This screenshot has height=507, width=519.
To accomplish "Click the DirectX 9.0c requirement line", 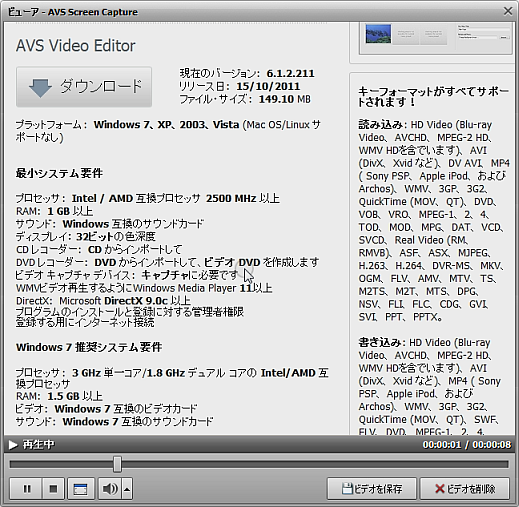I will click(x=103, y=300).
